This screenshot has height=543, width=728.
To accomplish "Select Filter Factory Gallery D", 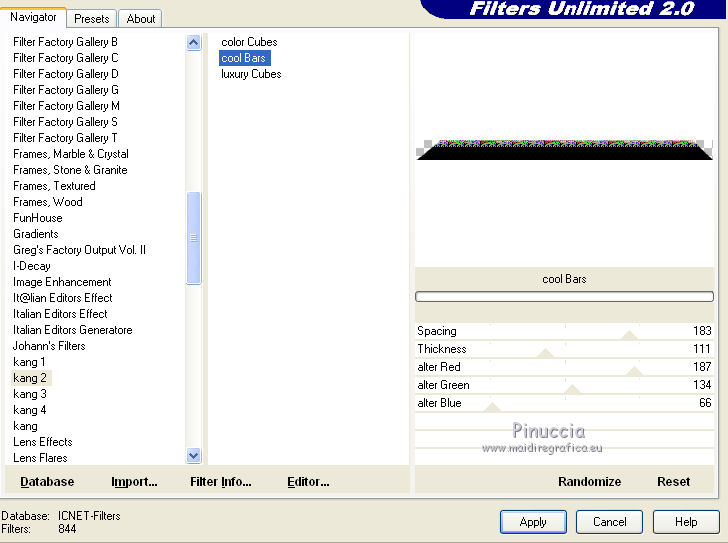I will click(66, 74).
